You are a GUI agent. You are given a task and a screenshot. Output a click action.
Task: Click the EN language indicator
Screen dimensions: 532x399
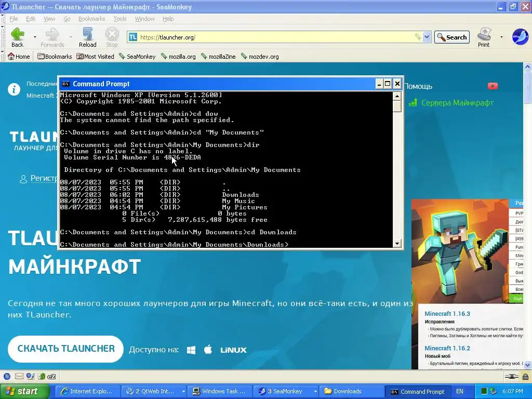(x=460, y=391)
